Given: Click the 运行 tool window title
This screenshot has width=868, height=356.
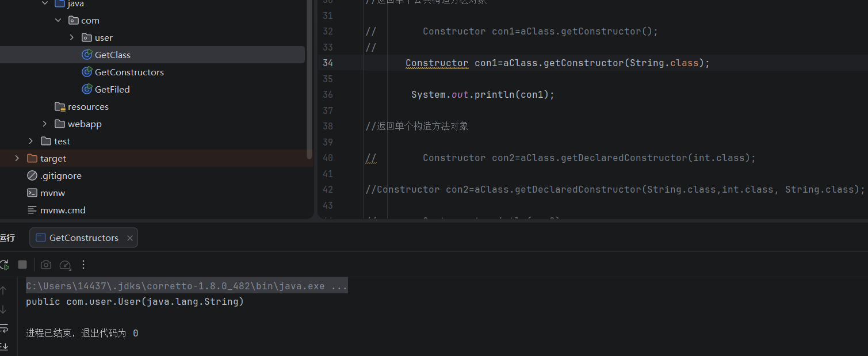Looking at the screenshot, I should pyautogui.click(x=7, y=238).
